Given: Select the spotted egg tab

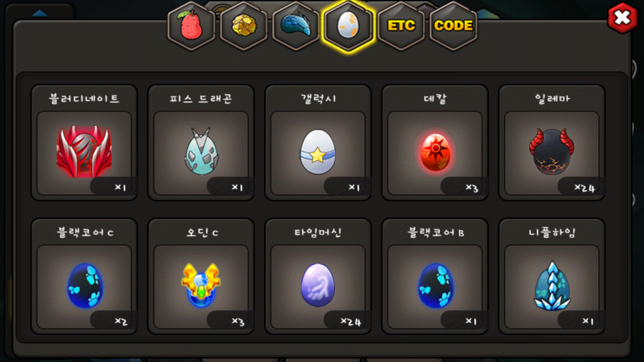Looking at the screenshot, I should pos(348,26).
